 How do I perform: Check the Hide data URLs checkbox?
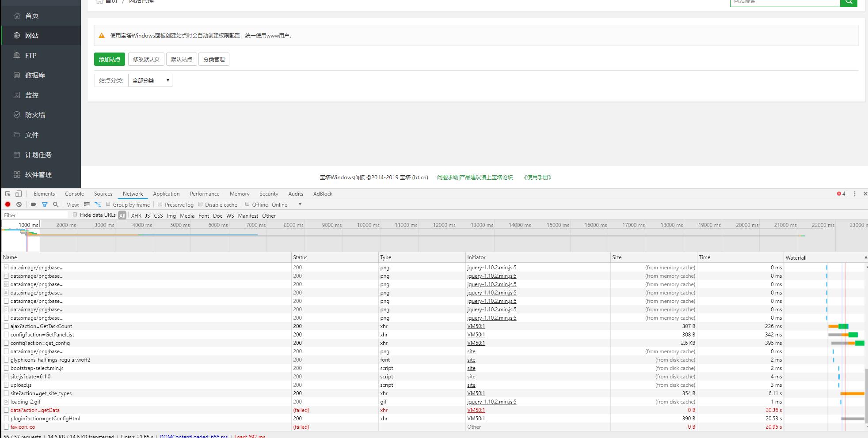75,215
